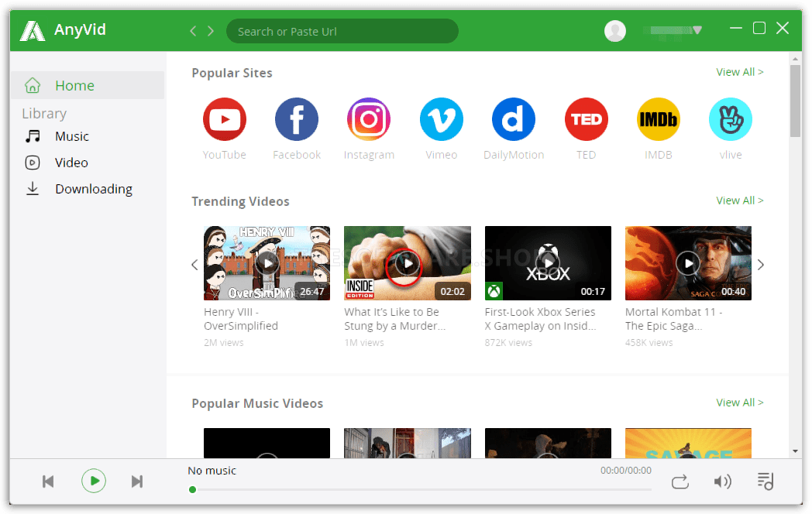Open the Vimeo site icon
This screenshot has width=812, height=514.
coord(441,119)
